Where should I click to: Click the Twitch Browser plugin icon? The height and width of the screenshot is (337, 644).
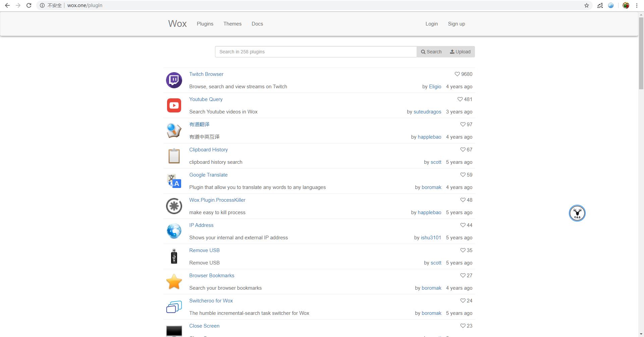pos(174,80)
